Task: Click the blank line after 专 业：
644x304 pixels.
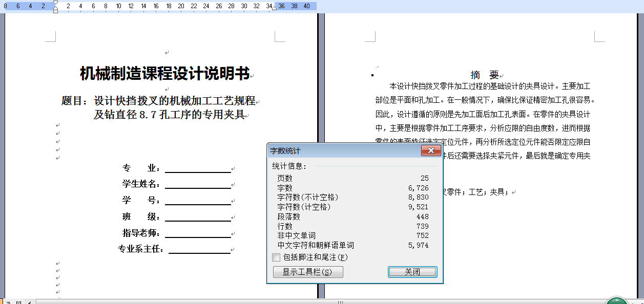Action: tap(198, 168)
